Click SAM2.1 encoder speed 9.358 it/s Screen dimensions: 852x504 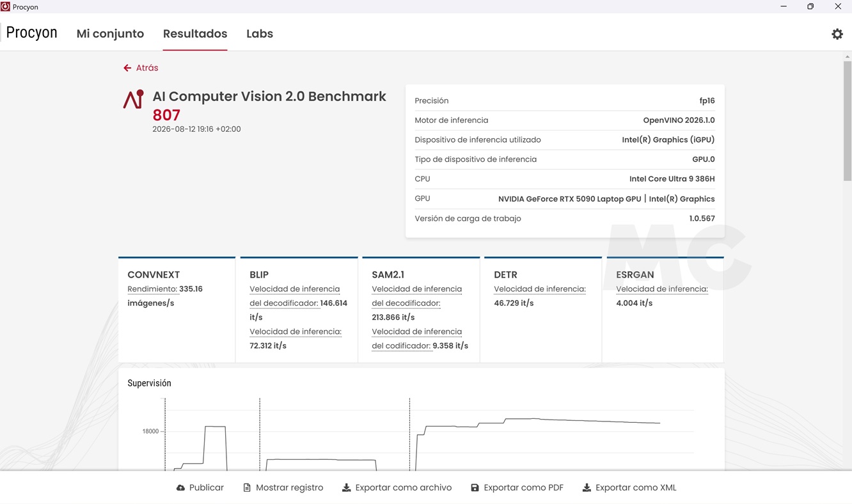coord(450,346)
